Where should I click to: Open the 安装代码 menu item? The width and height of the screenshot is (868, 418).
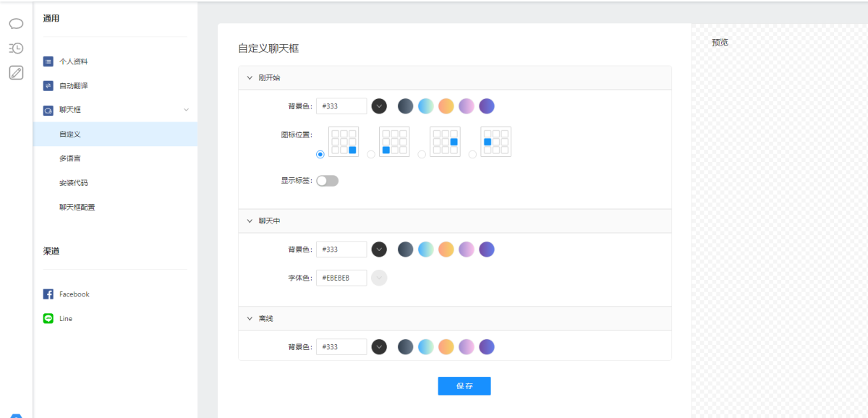click(x=73, y=183)
